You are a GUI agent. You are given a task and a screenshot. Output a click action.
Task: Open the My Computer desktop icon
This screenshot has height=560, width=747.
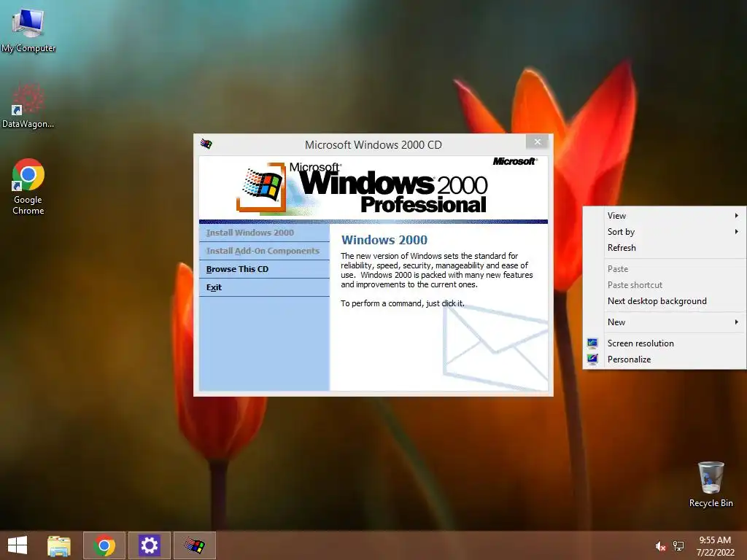pos(28,29)
